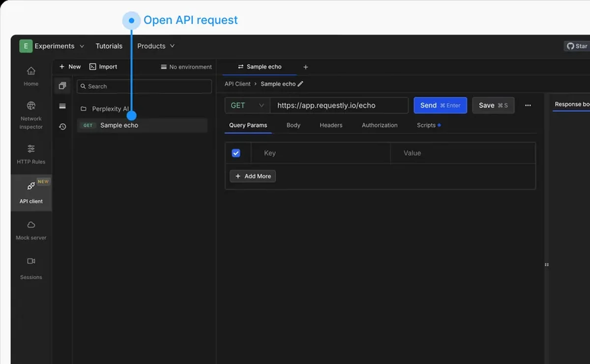Open HTTP Rules sidebar section
This screenshot has width=590, height=364.
(x=31, y=154)
